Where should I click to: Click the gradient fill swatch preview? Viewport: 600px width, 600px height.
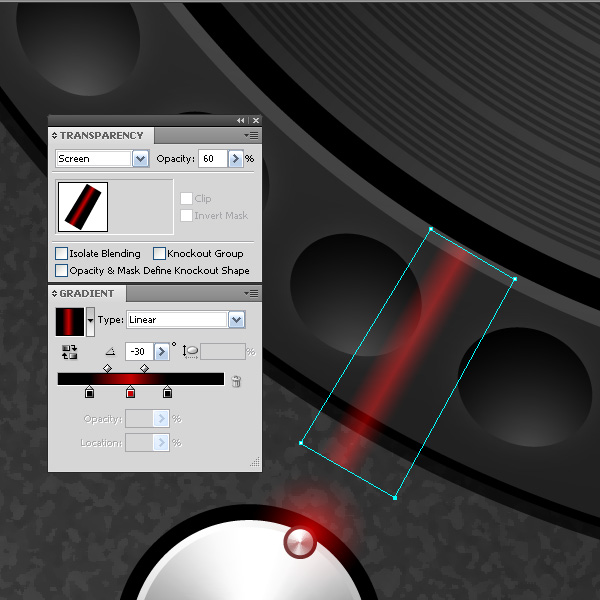pyautogui.click(x=70, y=322)
